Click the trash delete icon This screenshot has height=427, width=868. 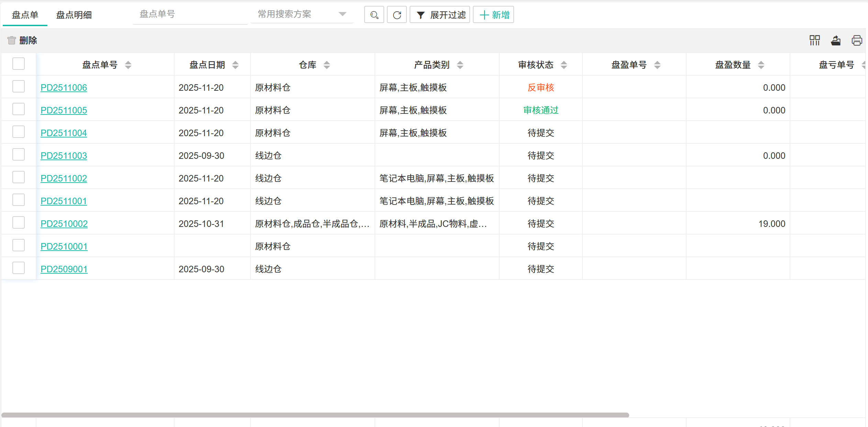[x=12, y=40]
